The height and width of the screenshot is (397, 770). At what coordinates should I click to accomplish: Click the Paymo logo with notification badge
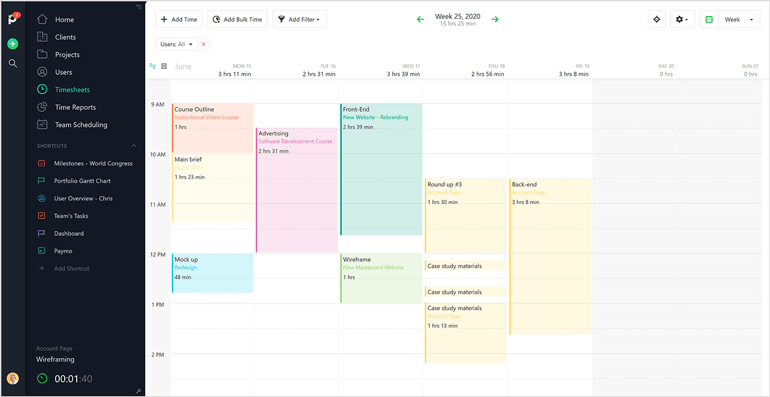pos(13,19)
